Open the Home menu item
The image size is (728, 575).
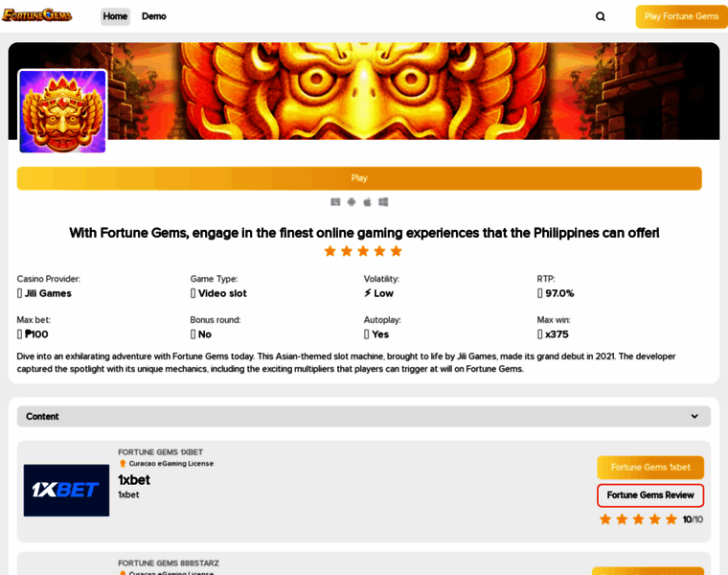point(115,16)
